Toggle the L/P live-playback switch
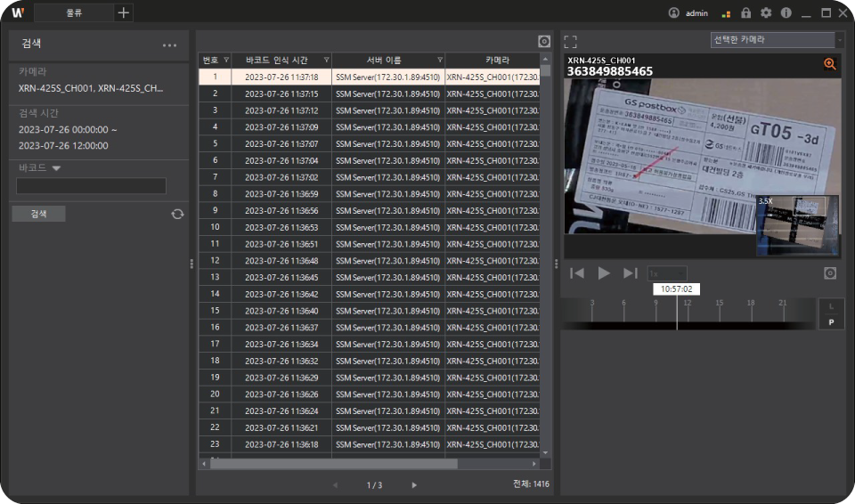 831,313
